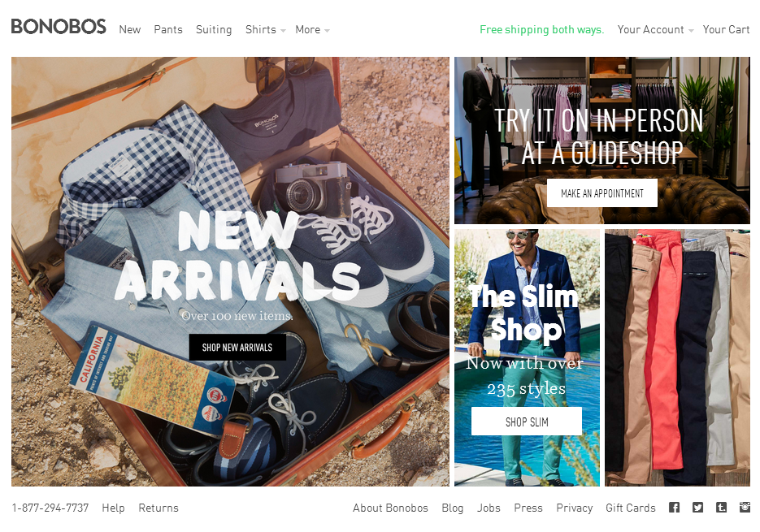Screen dimensions: 760x532
Task: Expand the Shirts dropdown menu
Action: pos(266,29)
